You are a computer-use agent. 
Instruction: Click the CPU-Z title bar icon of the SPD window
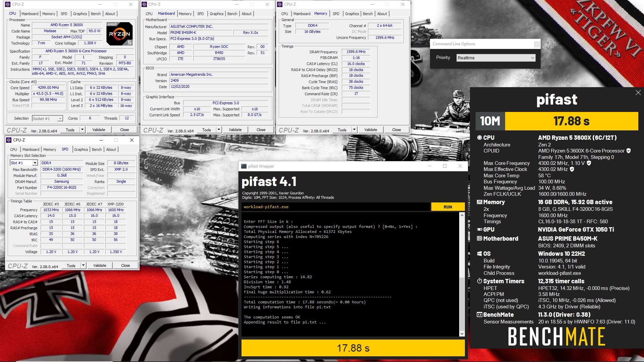click(x=9, y=140)
